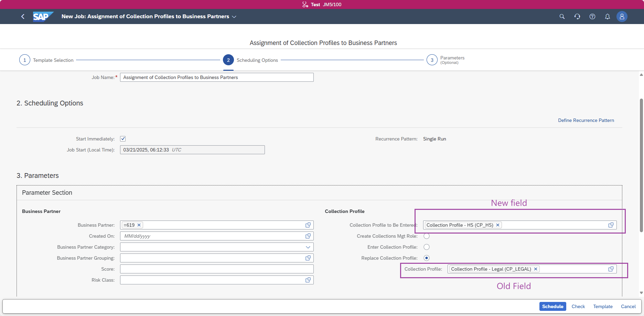
Task: Click the Job Start (Local Time) field
Action: pos(192,150)
